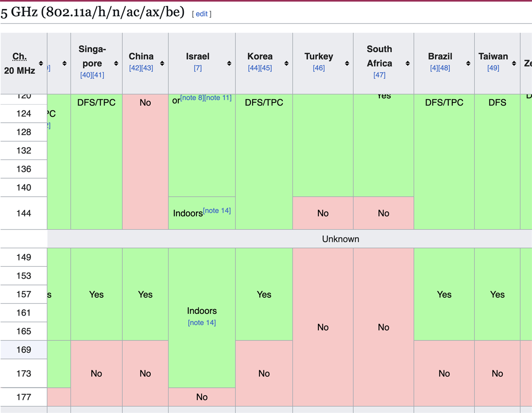The width and height of the screenshot is (532, 413).
Task: Open reference [43] under China
Action: (147, 68)
